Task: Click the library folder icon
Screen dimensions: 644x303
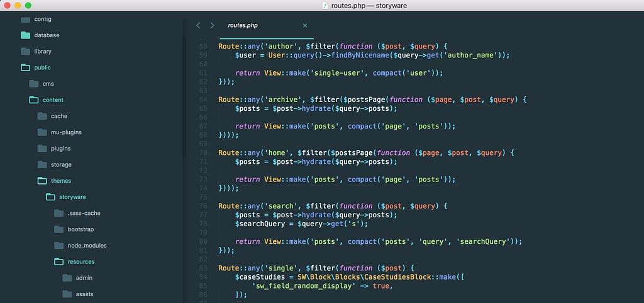Action: 25,52
